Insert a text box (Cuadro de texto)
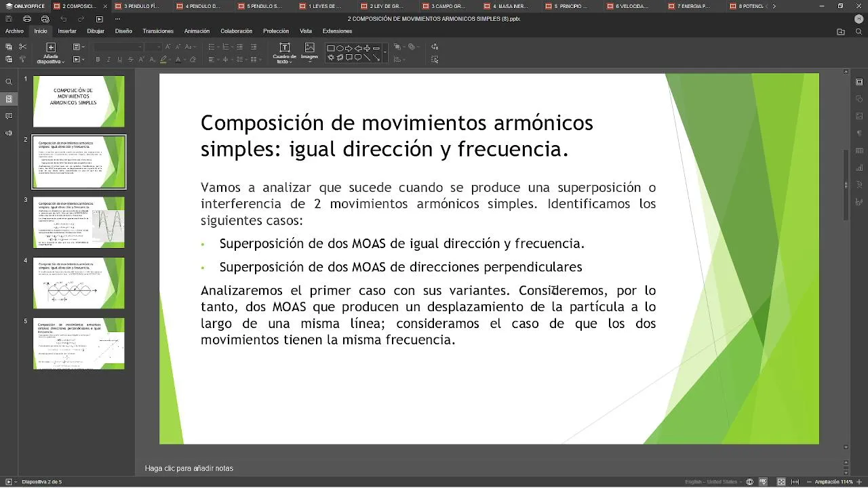868x488 pixels. point(284,52)
